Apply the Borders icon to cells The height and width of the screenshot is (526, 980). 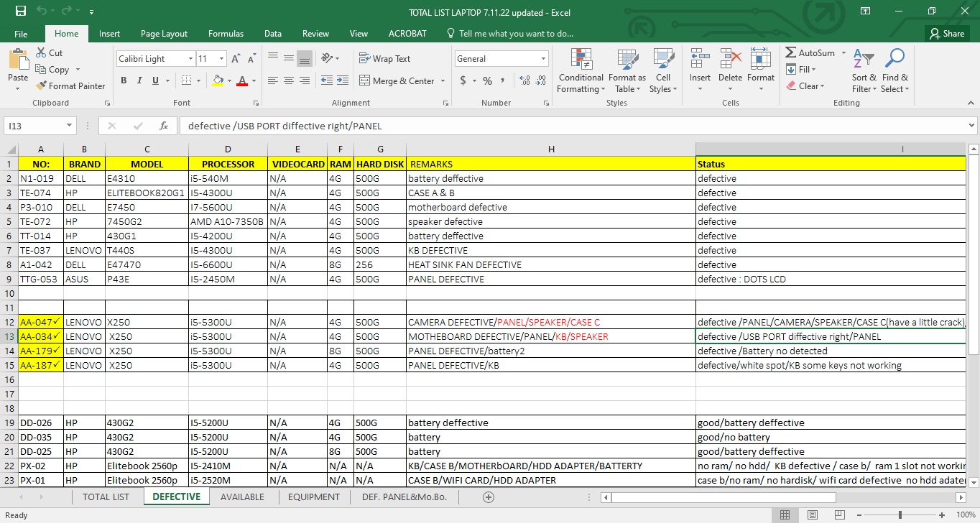[x=186, y=80]
